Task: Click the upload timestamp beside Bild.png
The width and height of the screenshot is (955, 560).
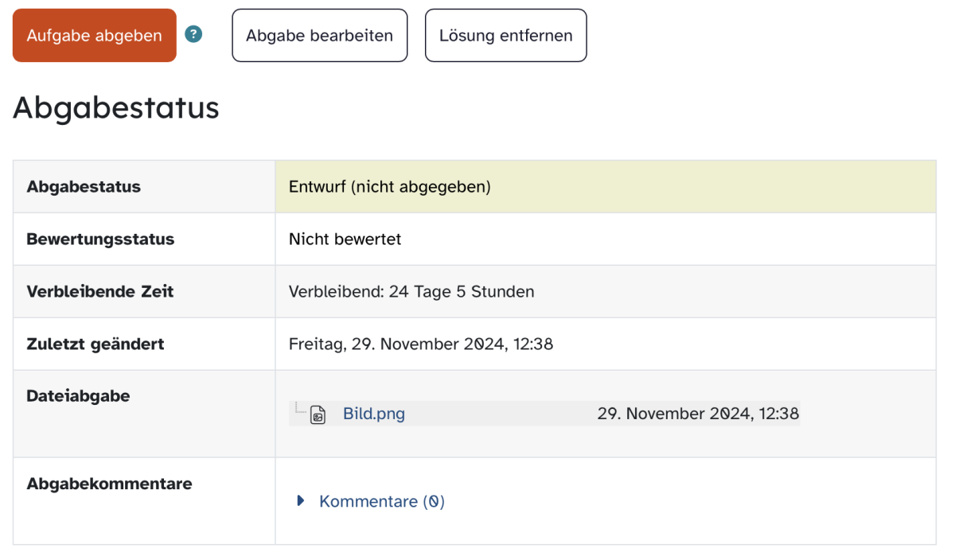Action: point(698,414)
